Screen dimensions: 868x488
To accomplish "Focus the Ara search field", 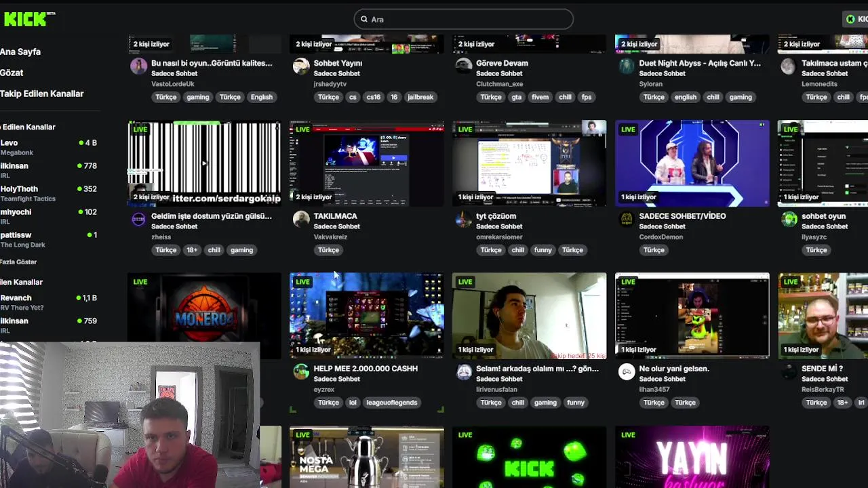I will (x=463, y=19).
